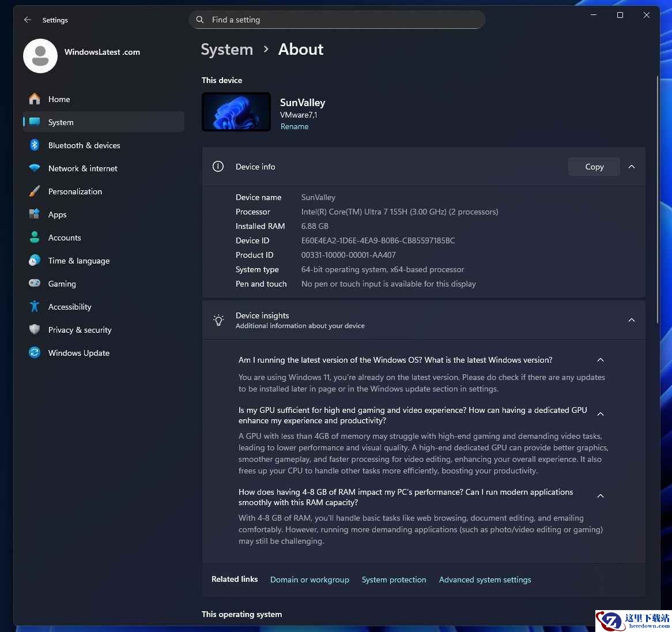Collapse the latest Windows version question
Viewport: 672px width, 632px height.
601,360
